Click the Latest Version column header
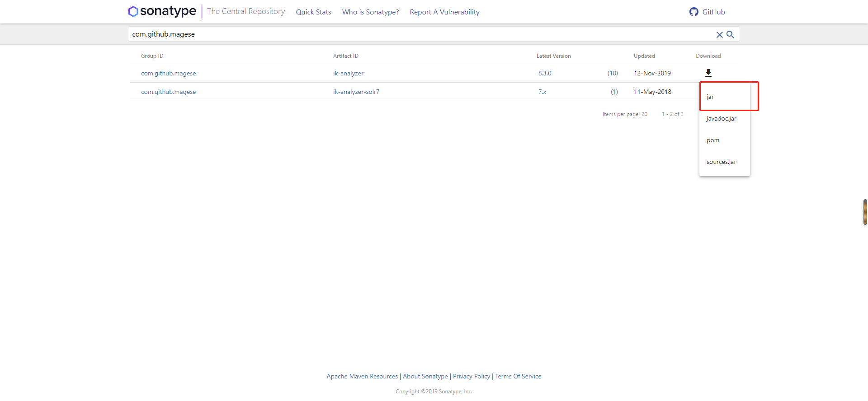Screen dimensions: 868x401 click(x=553, y=56)
